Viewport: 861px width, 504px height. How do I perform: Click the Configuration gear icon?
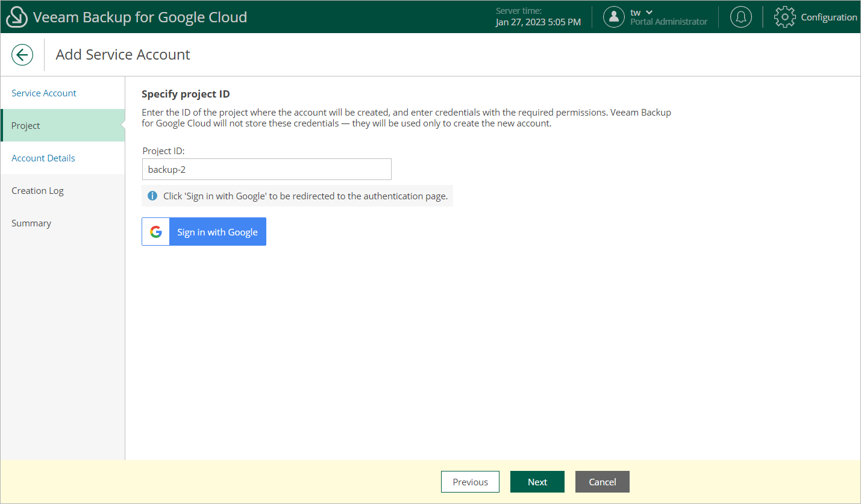click(x=784, y=17)
